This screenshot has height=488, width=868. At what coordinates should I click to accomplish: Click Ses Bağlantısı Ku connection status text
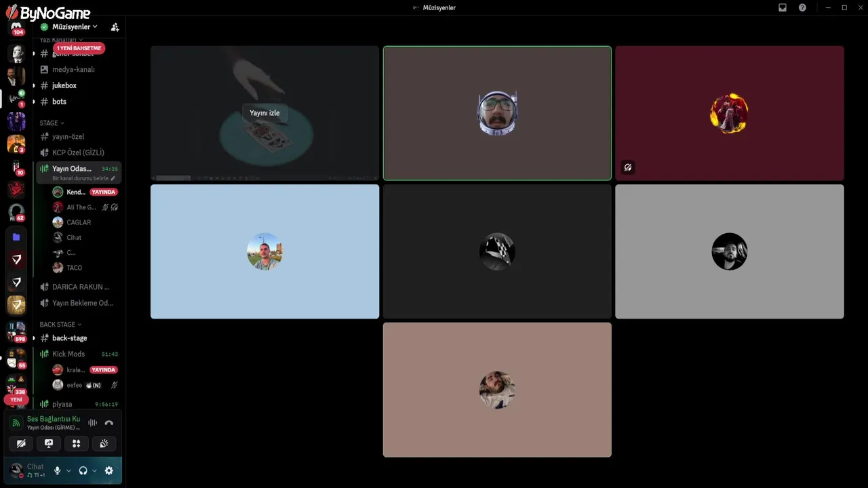[54, 419]
